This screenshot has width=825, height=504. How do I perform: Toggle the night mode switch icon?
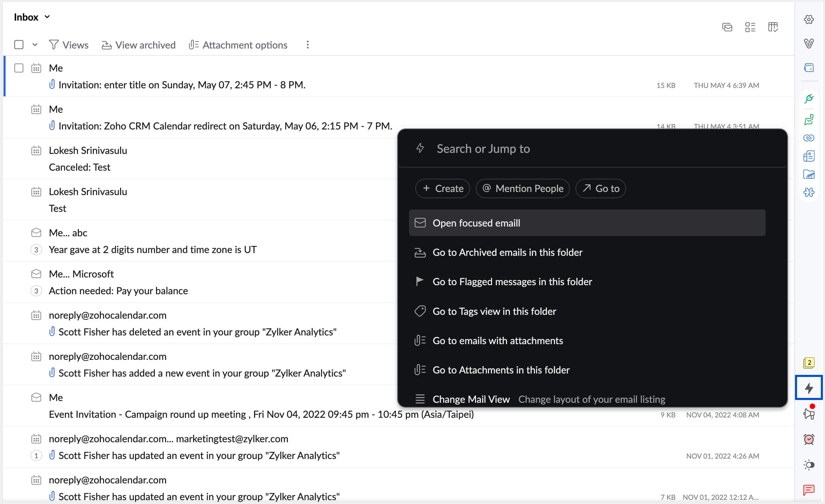(x=809, y=465)
